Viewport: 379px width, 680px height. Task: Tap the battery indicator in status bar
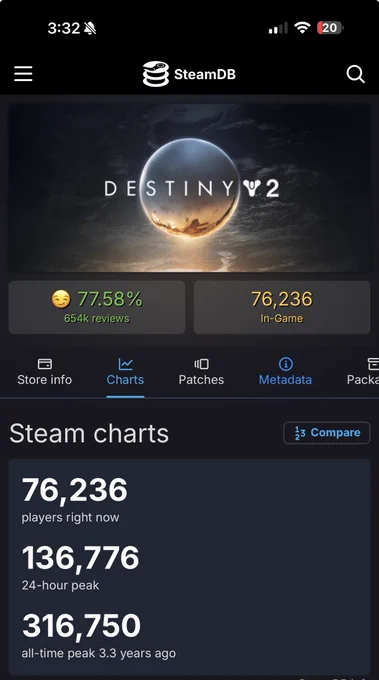(330, 28)
